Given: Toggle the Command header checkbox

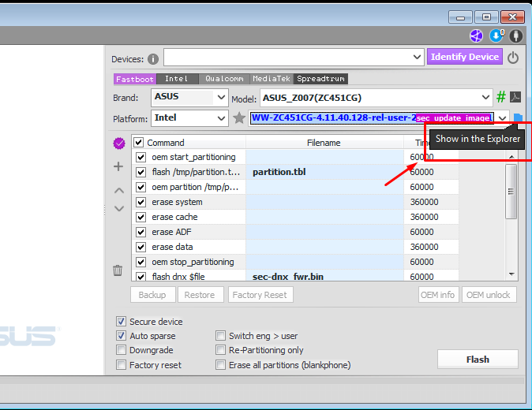Looking at the screenshot, I should (138, 142).
